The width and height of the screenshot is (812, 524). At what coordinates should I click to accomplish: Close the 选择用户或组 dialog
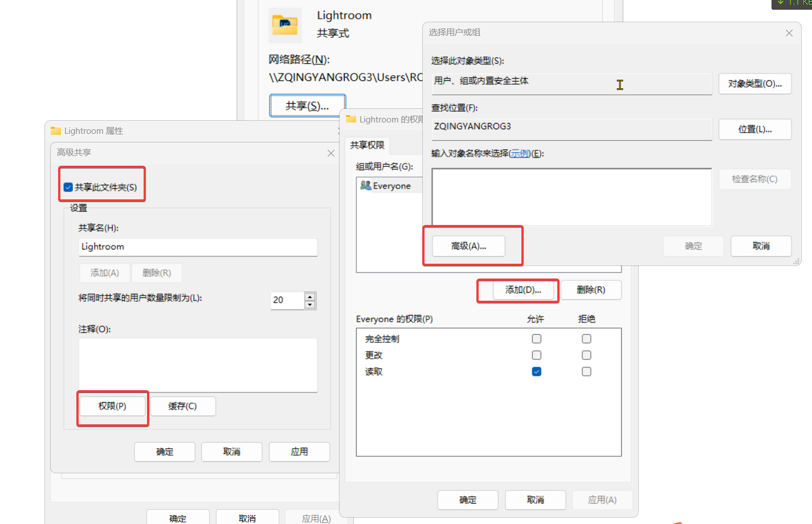789,33
